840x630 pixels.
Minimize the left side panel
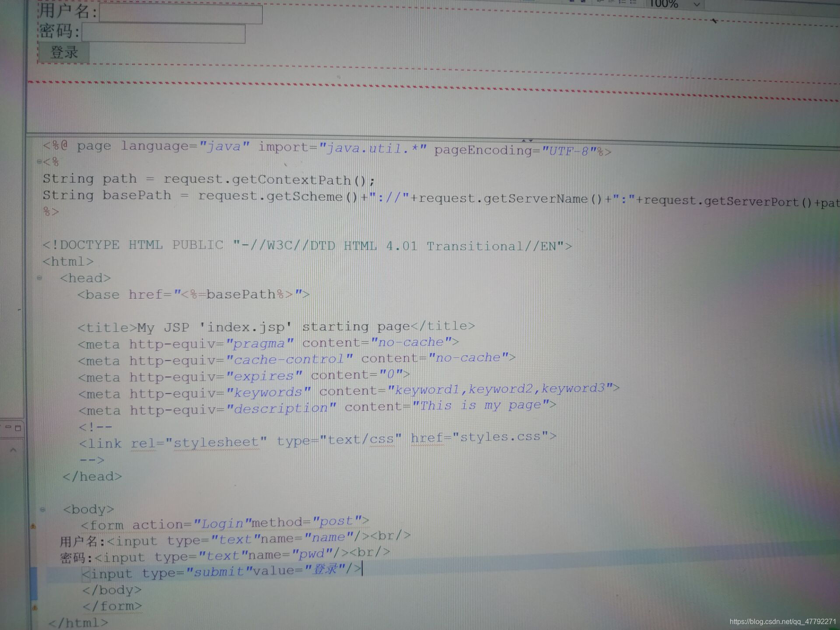8,427
